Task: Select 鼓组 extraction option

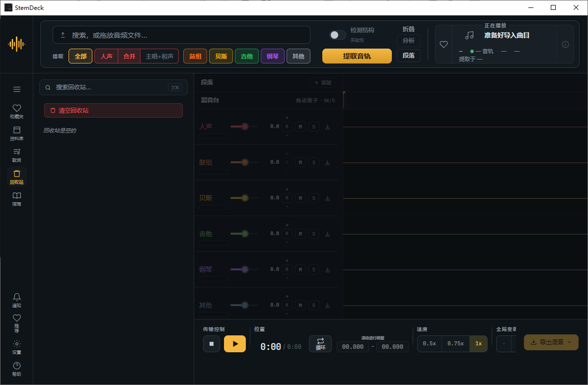Action: click(195, 56)
